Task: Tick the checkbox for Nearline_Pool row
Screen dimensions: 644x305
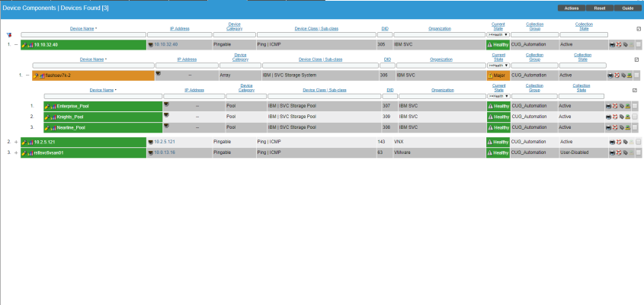Action: click(635, 128)
